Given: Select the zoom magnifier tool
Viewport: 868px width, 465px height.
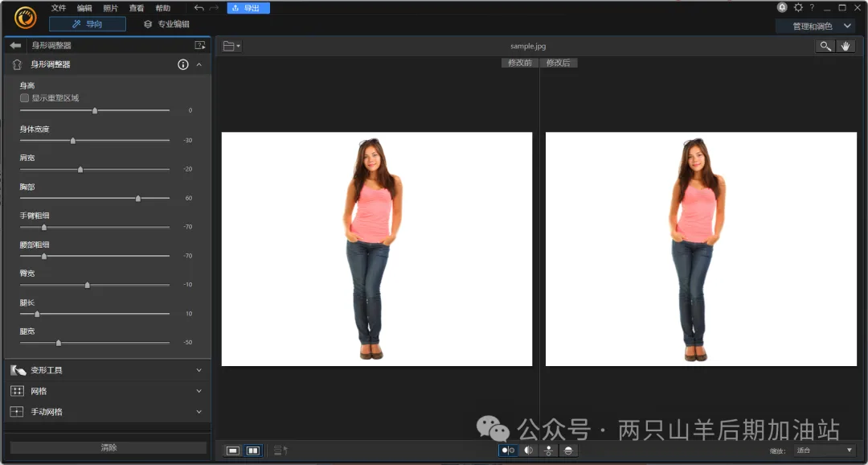Looking at the screenshot, I should 825,47.
